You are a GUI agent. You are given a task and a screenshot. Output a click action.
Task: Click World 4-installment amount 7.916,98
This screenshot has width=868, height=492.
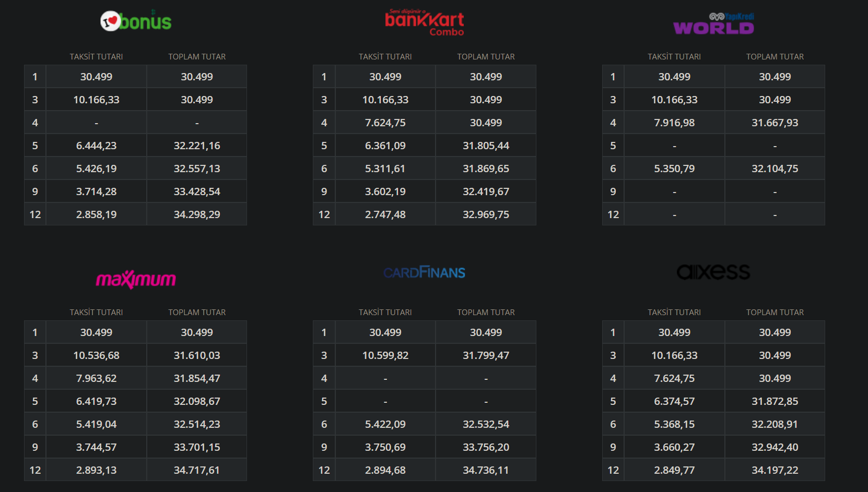674,123
